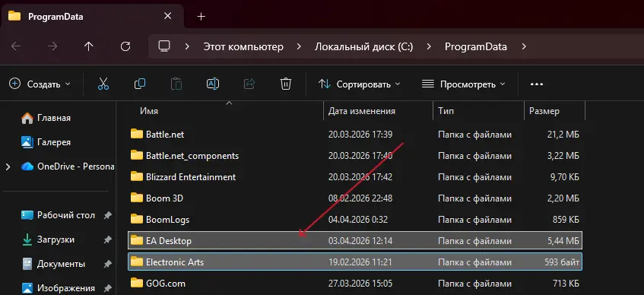Click Локальный диск (C:) breadcrumb
This screenshot has height=295, width=644.
tap(364, 46)
